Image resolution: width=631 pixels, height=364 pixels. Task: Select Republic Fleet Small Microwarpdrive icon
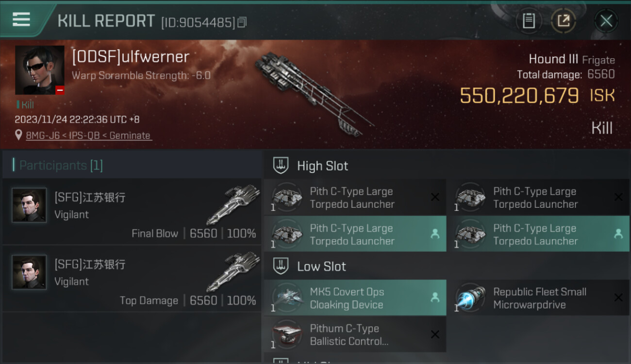(470, 298)
